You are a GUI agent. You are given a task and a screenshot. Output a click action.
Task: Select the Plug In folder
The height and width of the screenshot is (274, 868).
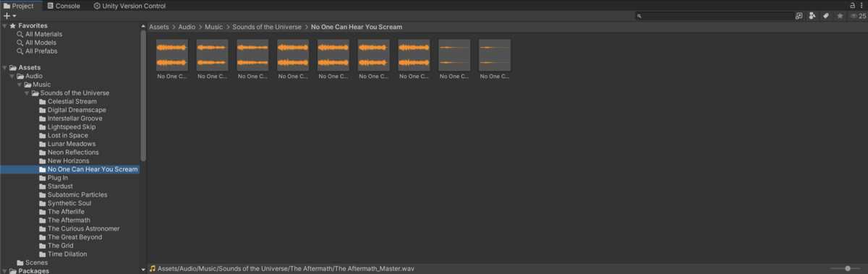[x=53, y=178]
